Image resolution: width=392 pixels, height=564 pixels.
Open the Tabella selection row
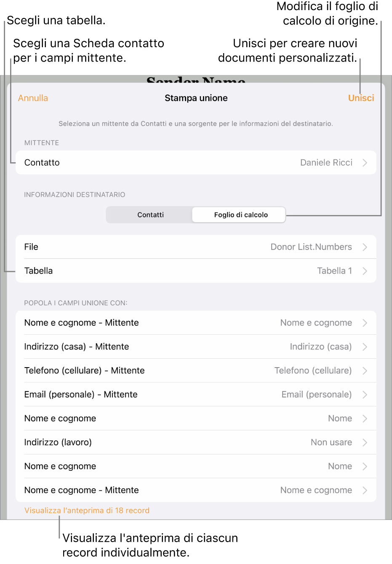pos(196,271)
